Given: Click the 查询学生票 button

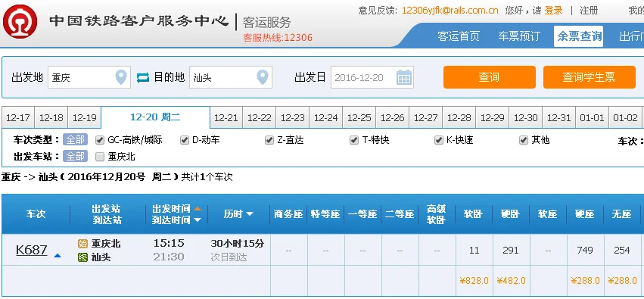Looking at the screenshot, I should click(589, 77).
